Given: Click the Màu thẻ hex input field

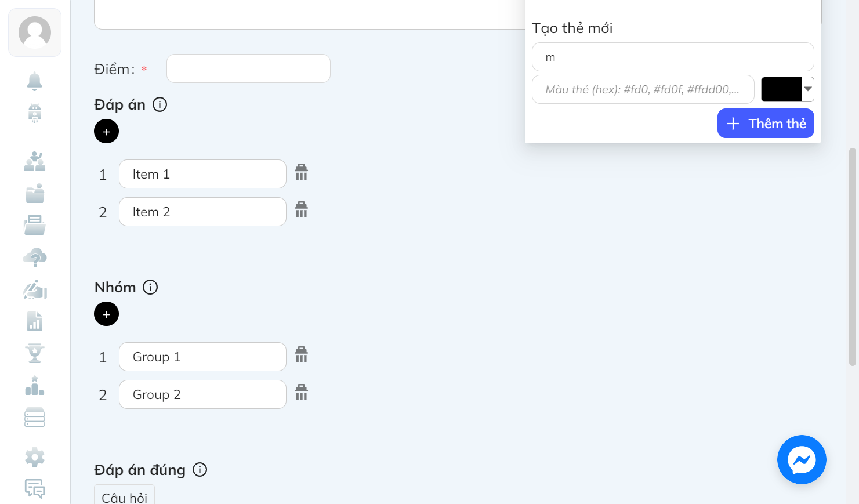Looking at the screenshot, I should [643, 89].
